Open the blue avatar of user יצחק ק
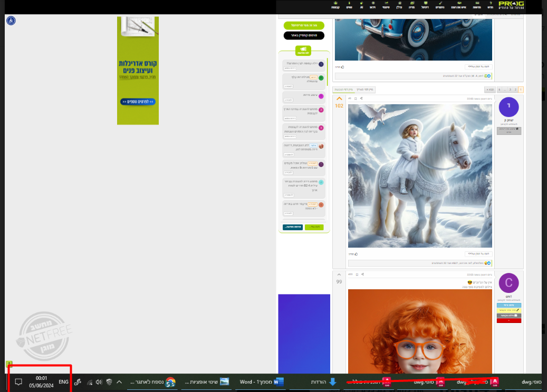The width and height of the screenshot is (547, 392). [x=508, y=106]
